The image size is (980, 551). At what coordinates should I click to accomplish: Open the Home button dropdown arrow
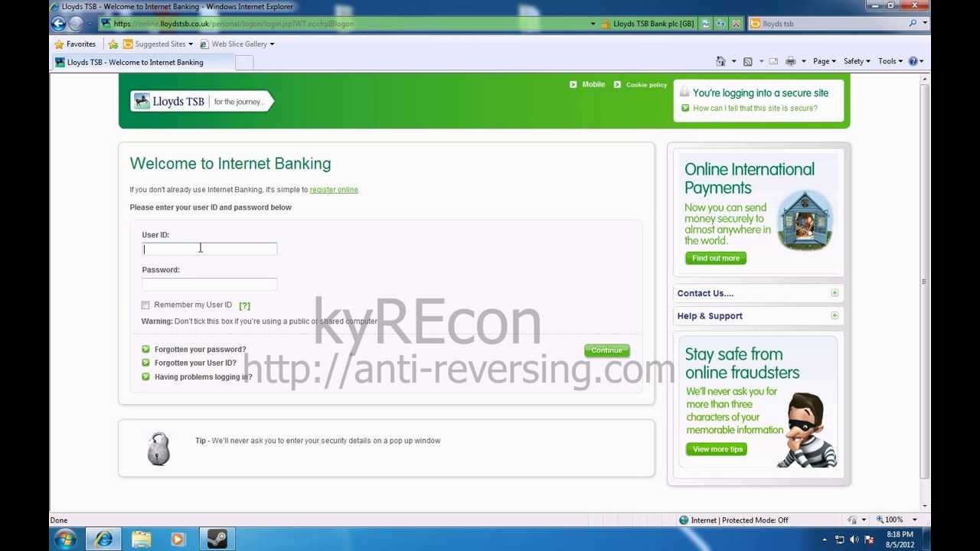pos(733,61)
